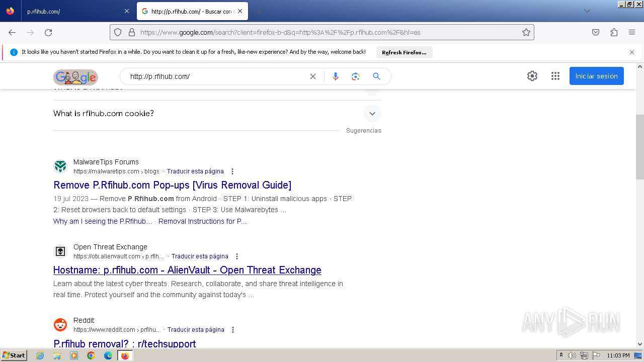Image resolution: width=644 pixels, height=362 pixels.
Task: Click the Sugerencias feedback link
Action: click(x=364, y=131)
